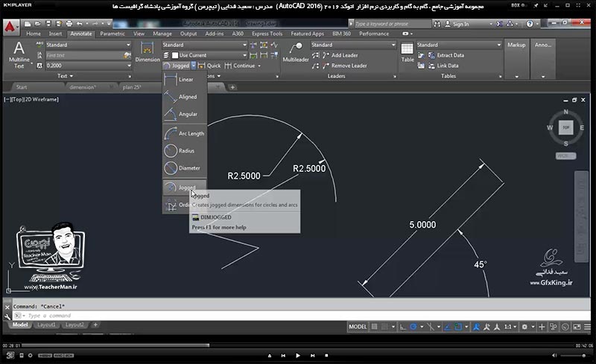Click the Link Data tool

pos(443,66)
